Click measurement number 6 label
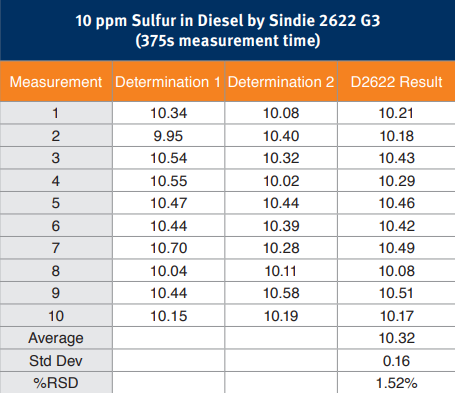Viewport: 455px width, 393px height. 56,226
